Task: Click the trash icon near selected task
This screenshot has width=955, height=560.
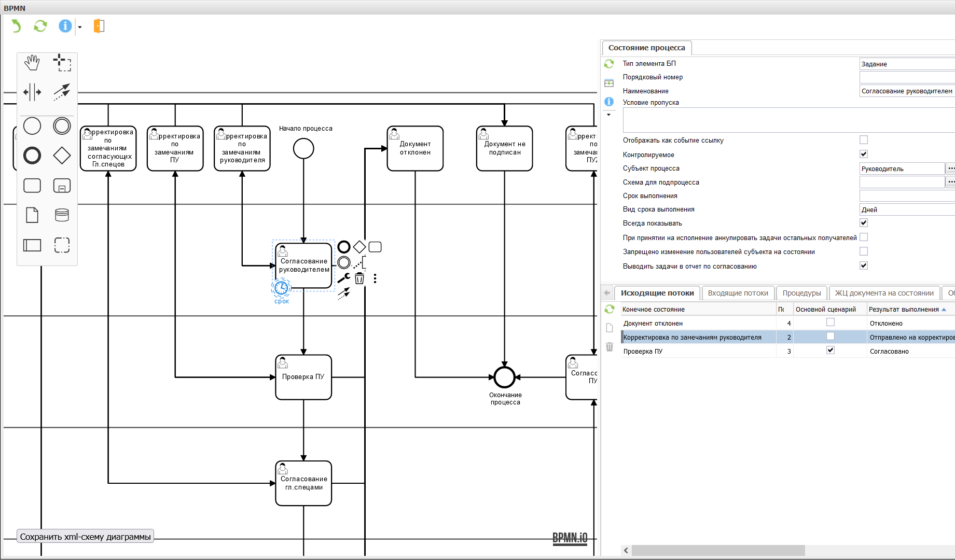Action: pos(359,279)
